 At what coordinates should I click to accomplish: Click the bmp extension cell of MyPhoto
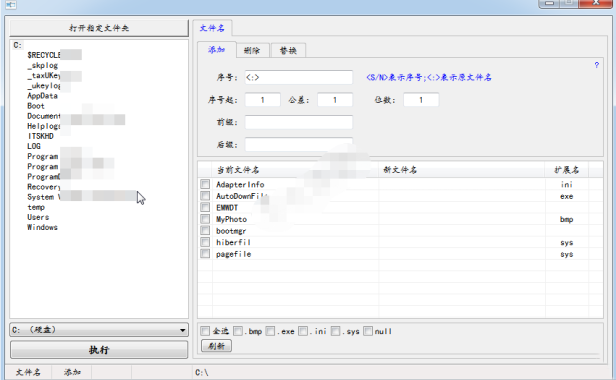(566, 219)
